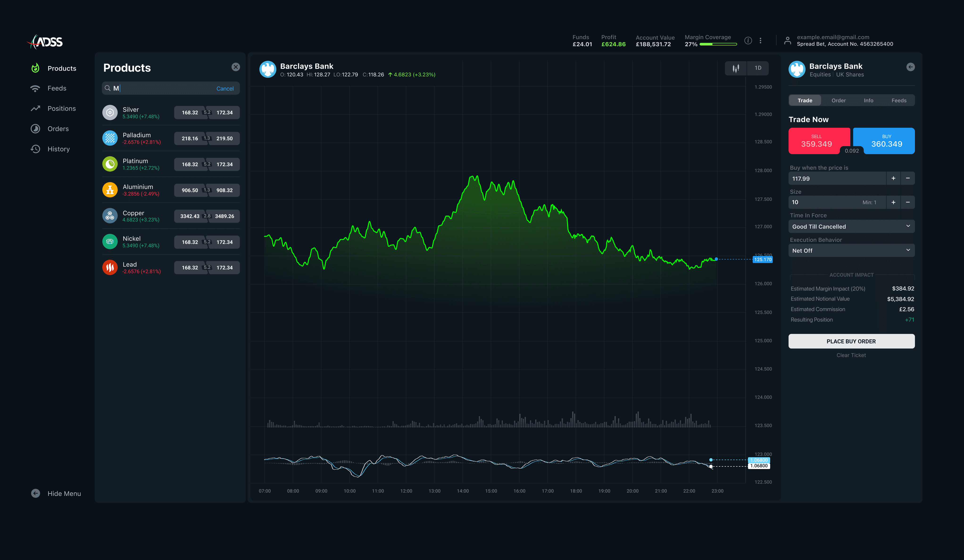Viewport: 964px width, 560px height.
Task: Open Execution Behavior Net Off dropdown
Action: 851,250
